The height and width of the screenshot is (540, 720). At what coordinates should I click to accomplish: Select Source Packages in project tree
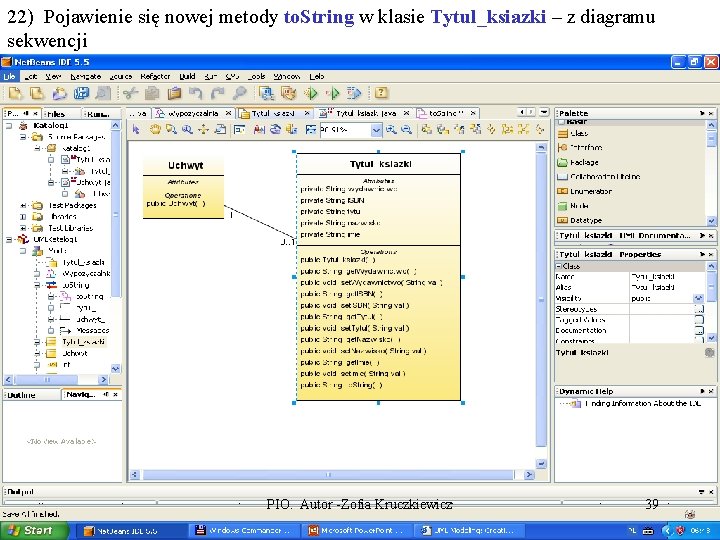coord(76,137)
